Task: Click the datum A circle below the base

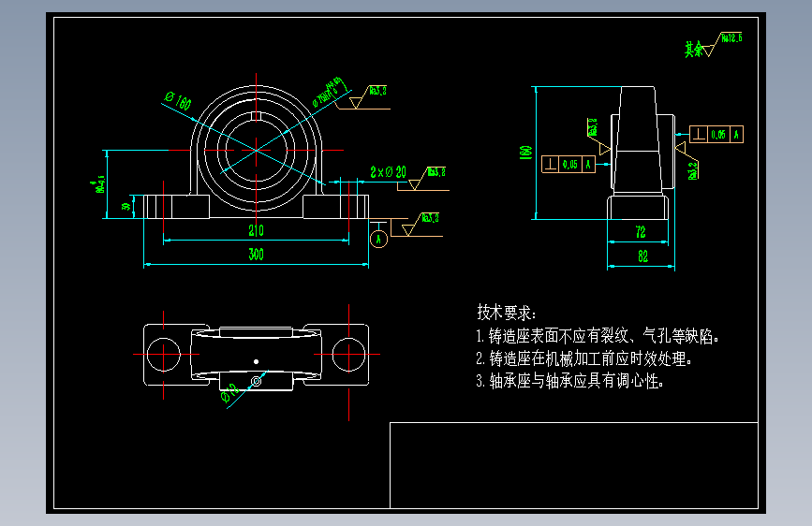Action: coord(378,239)
